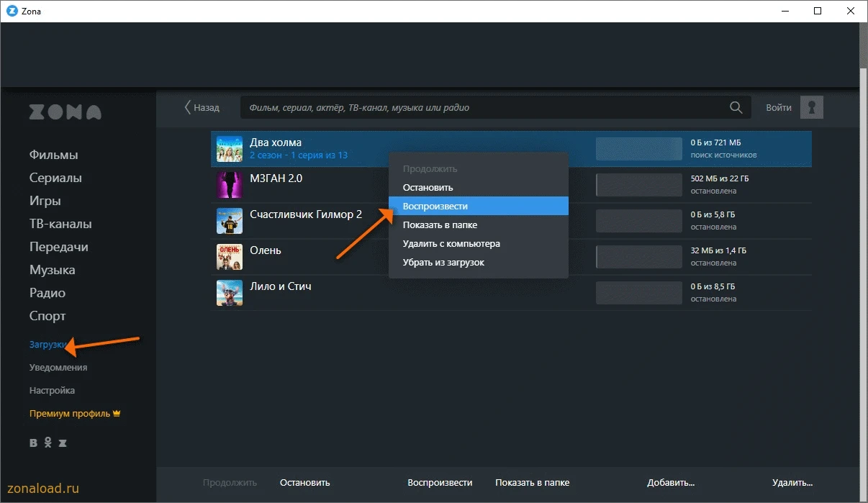Click the back chevron next to Назад
Viewport: 868px width, 503px height.
point(188,107)
